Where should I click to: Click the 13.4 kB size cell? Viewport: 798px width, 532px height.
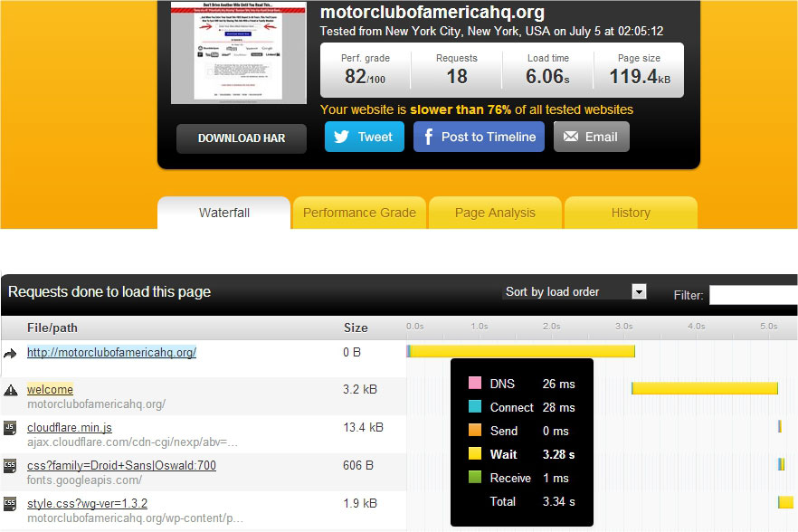coord(363,428)
